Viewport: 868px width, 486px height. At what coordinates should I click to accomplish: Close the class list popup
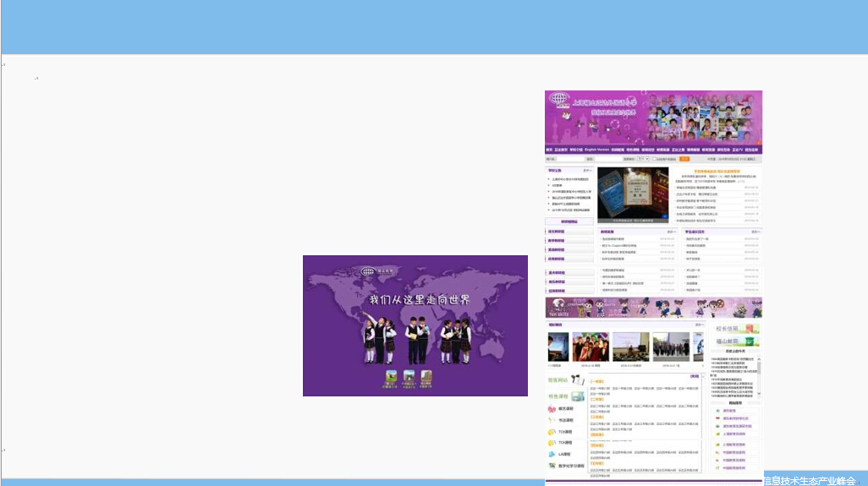[695, 376]
